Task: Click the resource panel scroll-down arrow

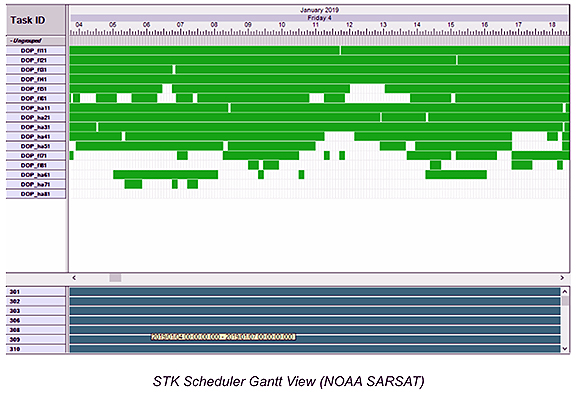Action: 565,349
